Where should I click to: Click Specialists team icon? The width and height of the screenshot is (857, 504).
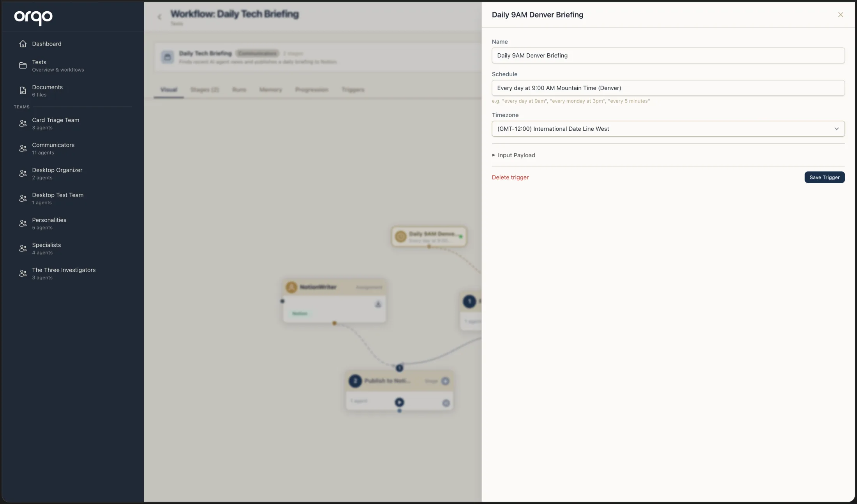point(23,248)
